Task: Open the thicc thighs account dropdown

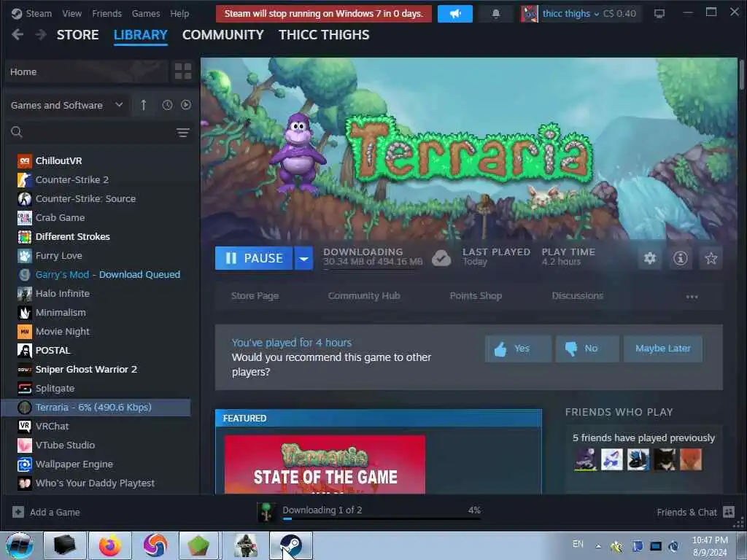Action: [570, 14]
